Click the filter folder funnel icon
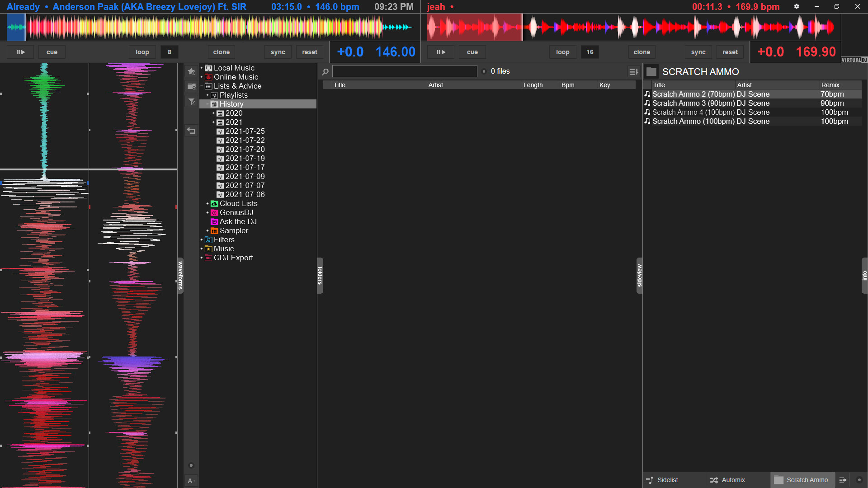 tap(191, 101)
